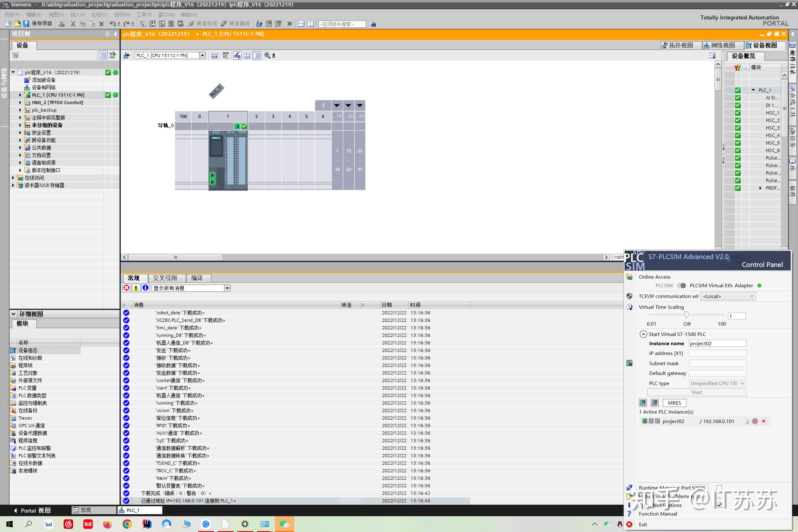This screenshot has height=532, width=798.
Task: Click the zoom magnifier icon in device toolbar
Action: pyautogui.click(x=267, y=55)
